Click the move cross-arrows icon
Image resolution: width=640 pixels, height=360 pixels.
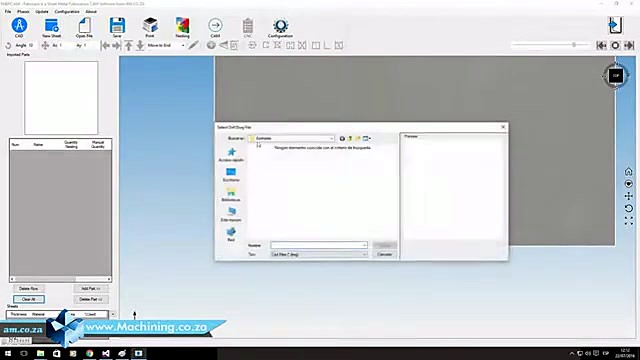[x=45, y=46]
